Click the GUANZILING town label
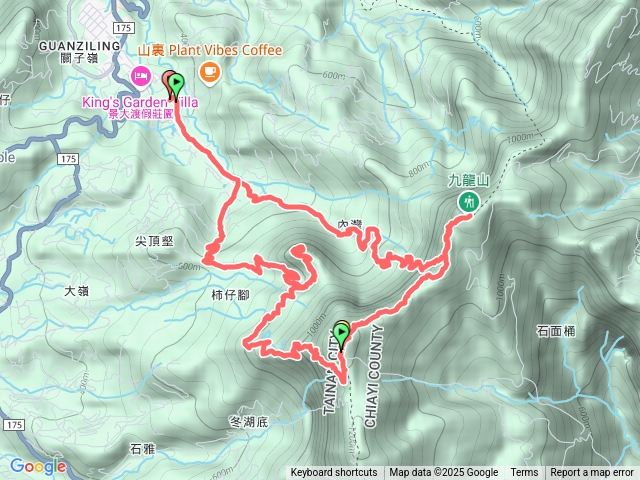The image size is (640, 480). coord(80,46)
